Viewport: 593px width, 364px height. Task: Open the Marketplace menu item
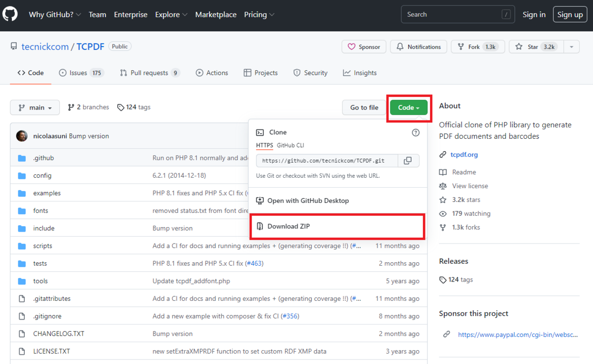215,15
